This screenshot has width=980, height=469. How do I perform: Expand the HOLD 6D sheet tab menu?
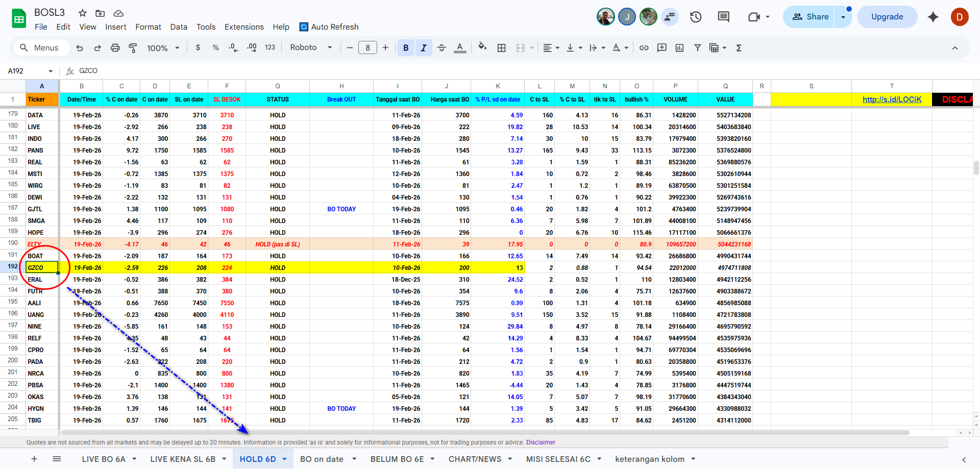(285, 459)
